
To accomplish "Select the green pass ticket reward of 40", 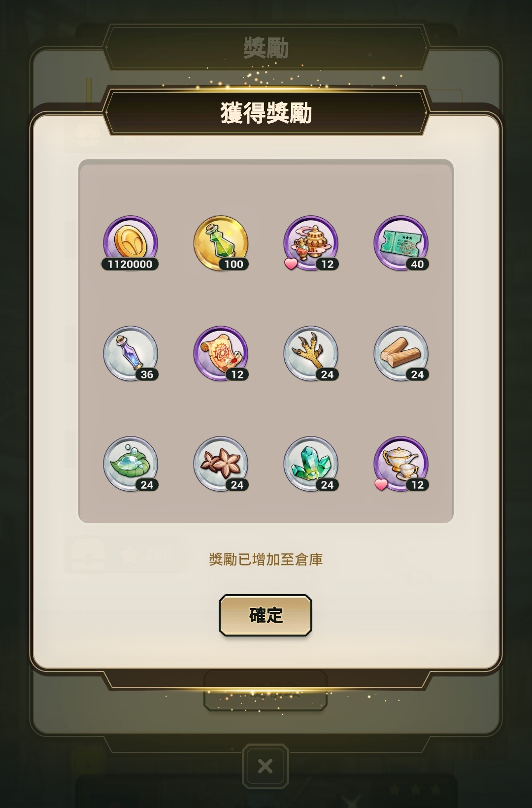I will tap(401, 243).
